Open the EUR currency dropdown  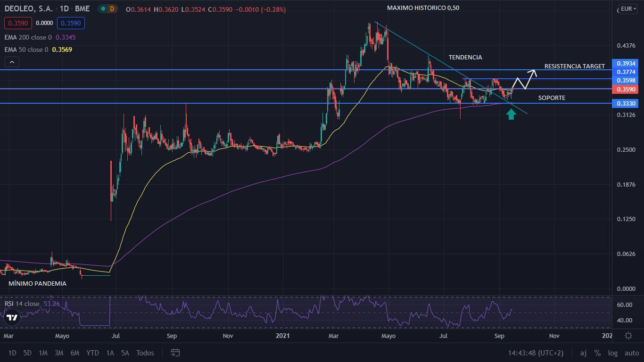[628, 8]
